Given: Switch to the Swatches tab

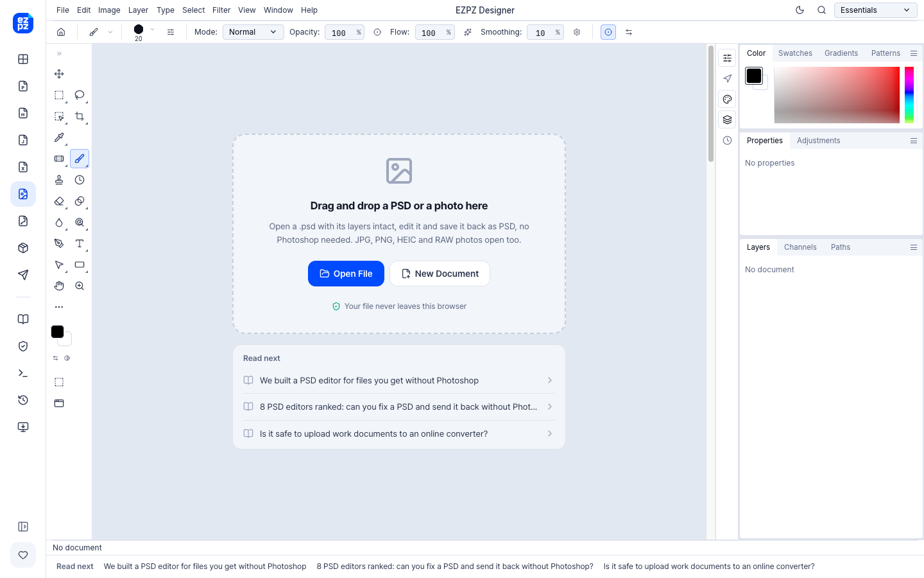Looking at the screenshot, I should [795, 53].
